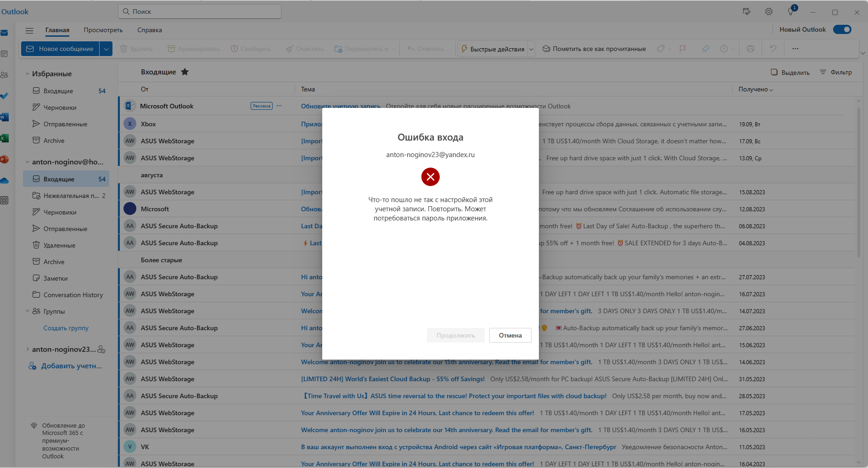
Task: Launch Word from the left rail
Action: 4,117
